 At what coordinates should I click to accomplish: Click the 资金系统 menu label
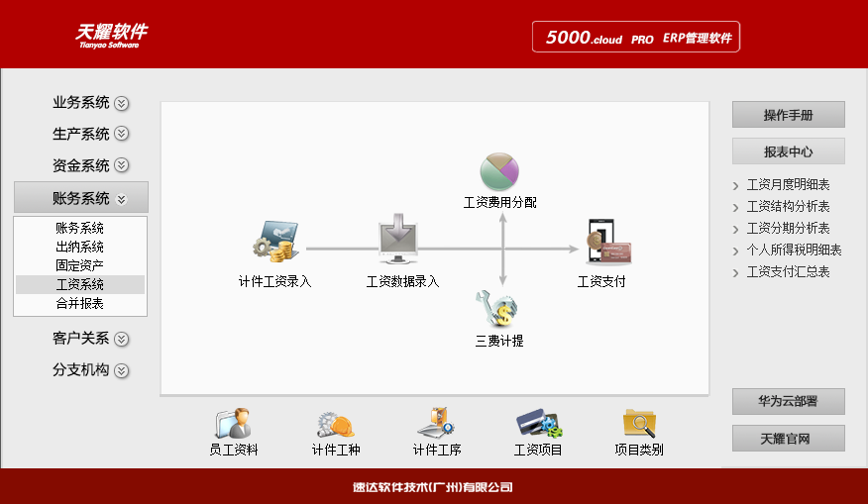[81, 165]
